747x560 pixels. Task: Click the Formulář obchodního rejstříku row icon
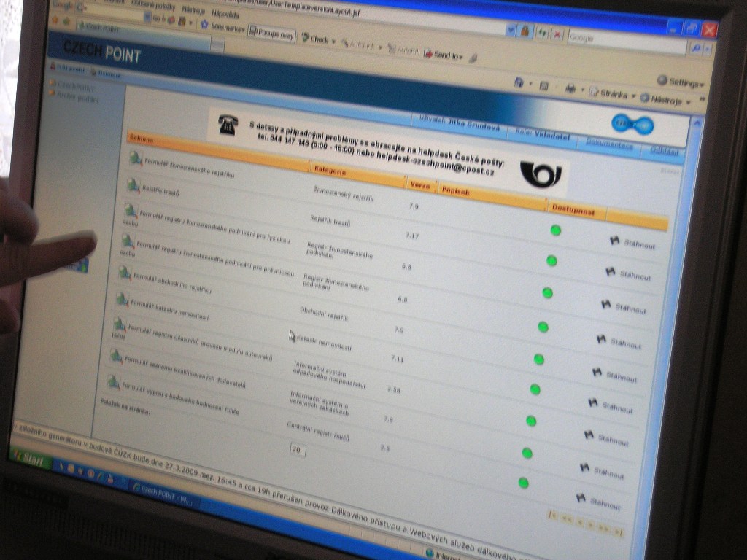click(125, 273)
